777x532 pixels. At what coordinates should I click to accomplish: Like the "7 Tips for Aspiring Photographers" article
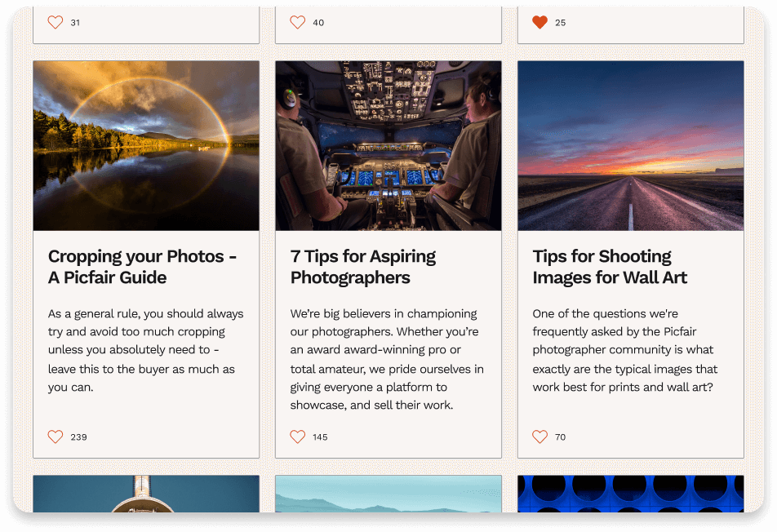tap(298, 437)
